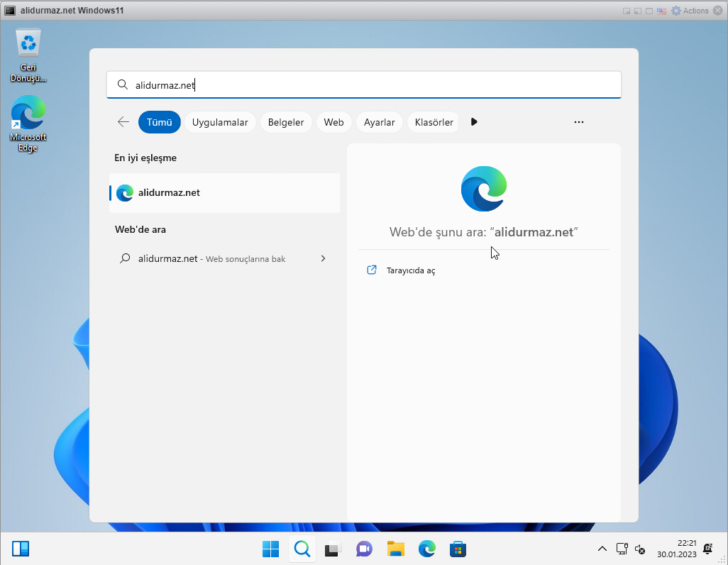Click the alidurmaz.net Windows11 window title
The width and height of the screenshot is (728, 565).
tap(72, 11)
